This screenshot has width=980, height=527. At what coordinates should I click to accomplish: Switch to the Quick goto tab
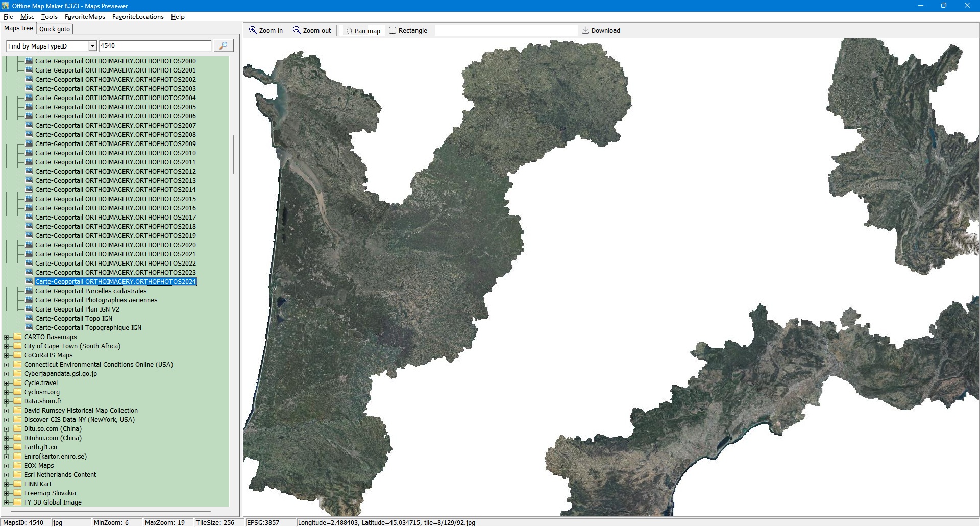[x=55, y=29]
